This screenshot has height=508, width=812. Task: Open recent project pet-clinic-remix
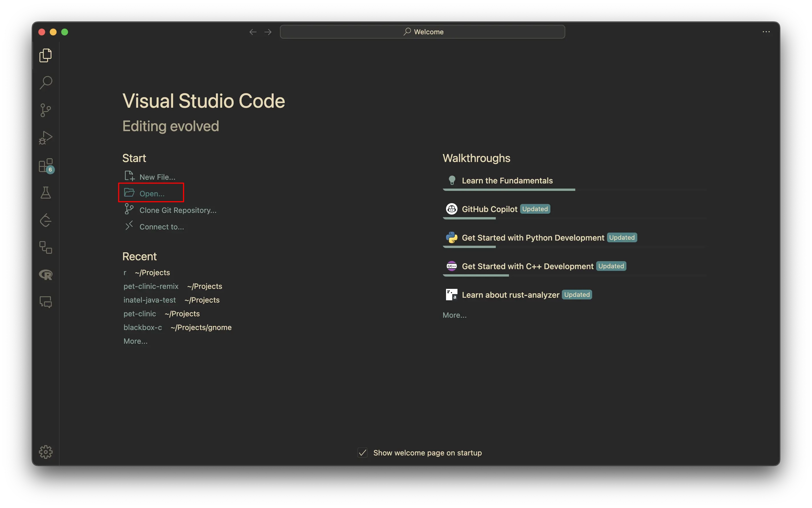[x=151, y=286]
